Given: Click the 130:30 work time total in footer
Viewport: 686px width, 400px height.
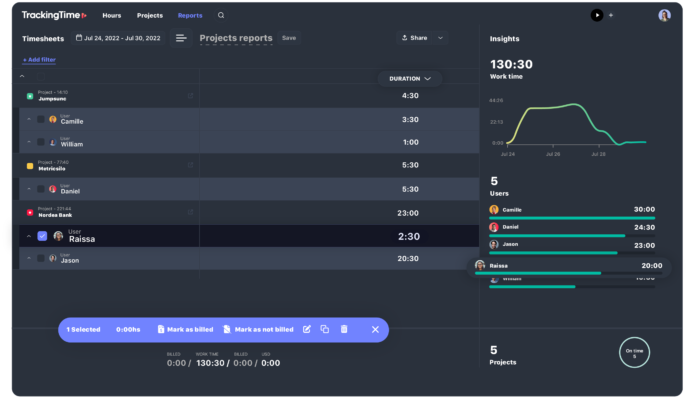Looking at the screenshot, I should (210, 363).
